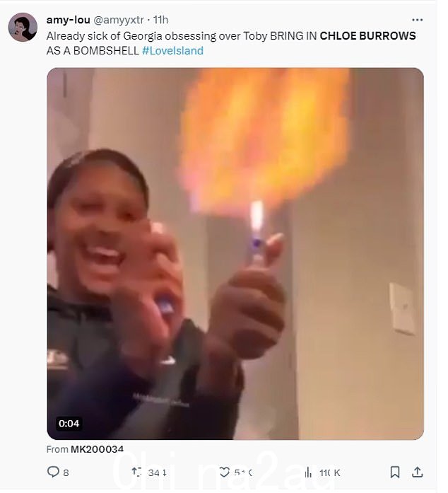Open the share upload arrow icon
The height and width of the screenshot is (493, 448).
click(417, 472)
